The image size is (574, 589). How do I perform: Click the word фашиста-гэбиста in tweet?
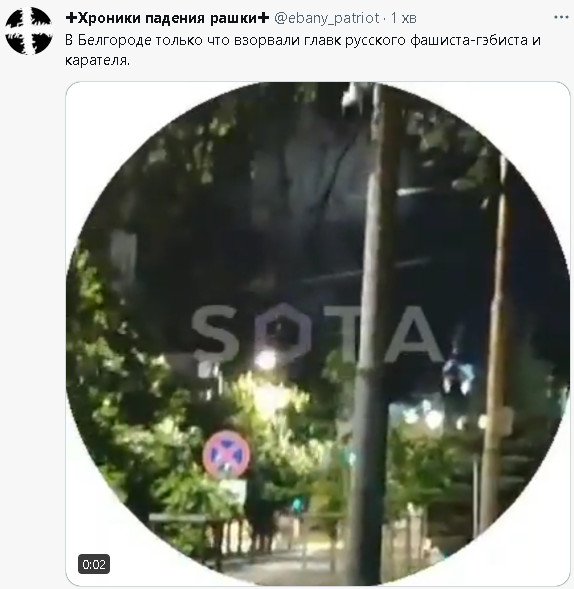[469, 41]
